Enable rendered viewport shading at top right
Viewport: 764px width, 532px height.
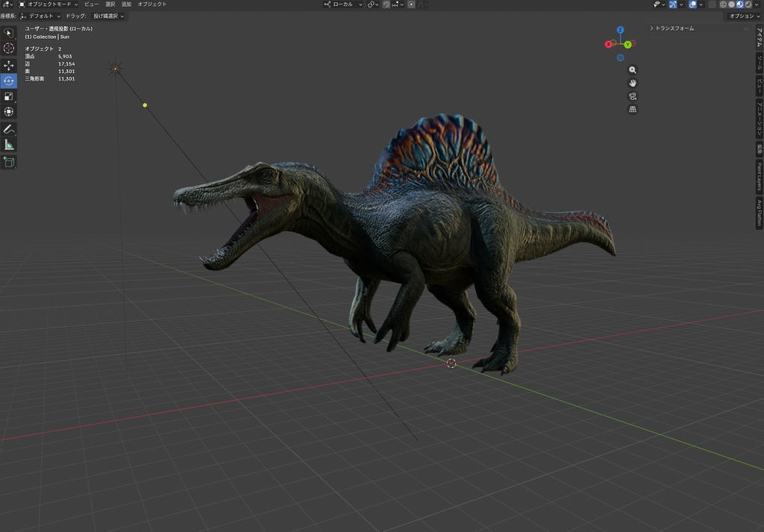pyautogui.click(x=748, y=4)
